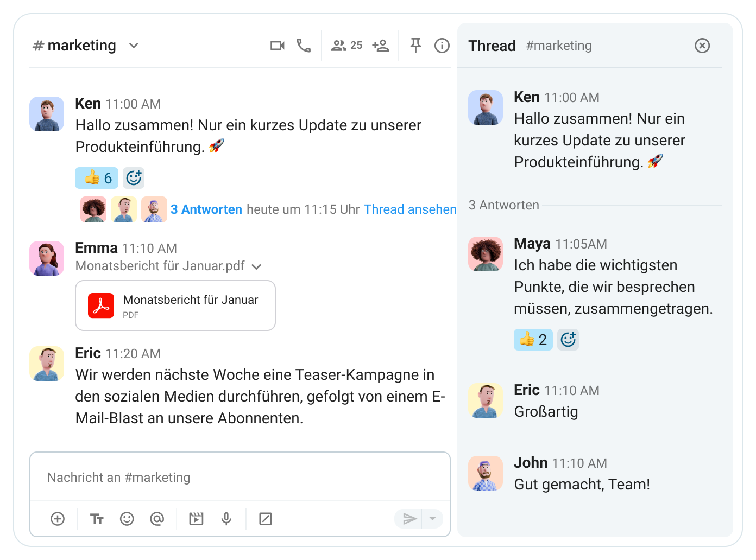Open channel info with the i icon
756x560 pixels.
(442, 46)
